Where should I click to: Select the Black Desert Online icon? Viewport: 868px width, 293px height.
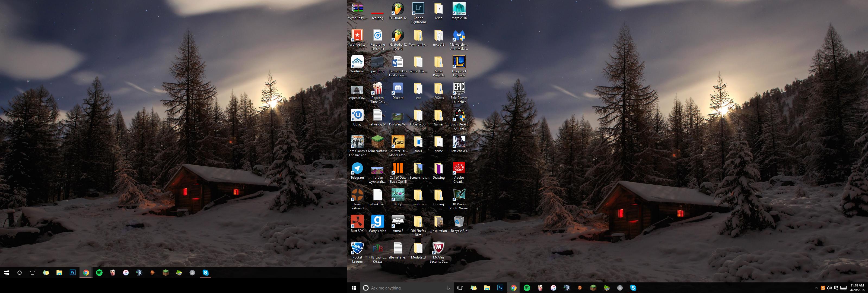coord(459,119)
